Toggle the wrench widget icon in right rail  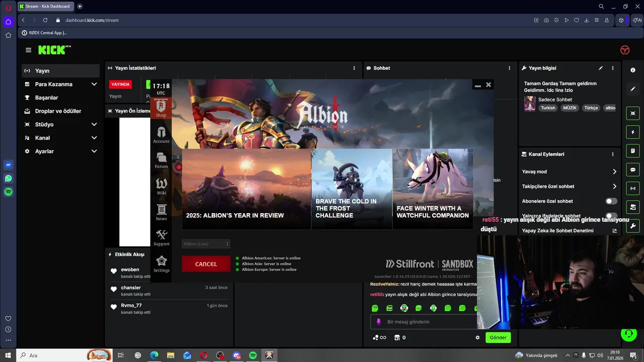(633, 226)
